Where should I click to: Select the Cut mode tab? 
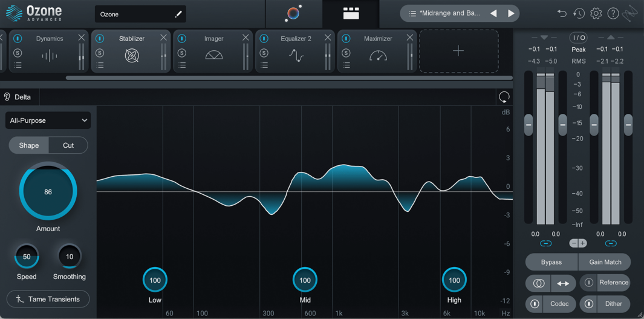(68, 145)
